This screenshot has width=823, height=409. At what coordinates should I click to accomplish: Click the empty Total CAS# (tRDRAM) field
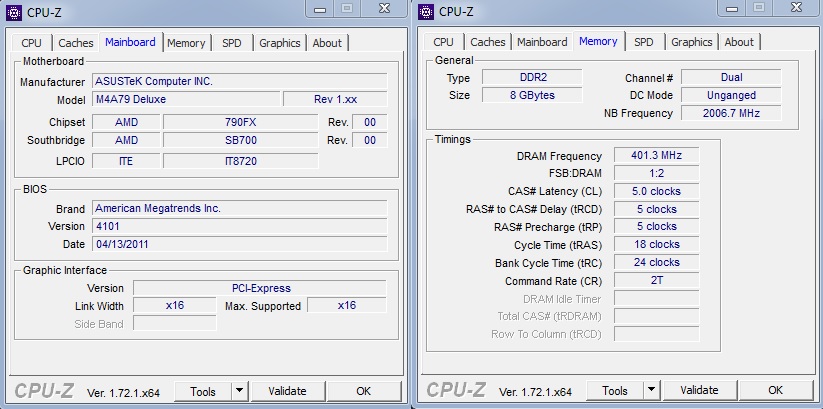point(657,316)
